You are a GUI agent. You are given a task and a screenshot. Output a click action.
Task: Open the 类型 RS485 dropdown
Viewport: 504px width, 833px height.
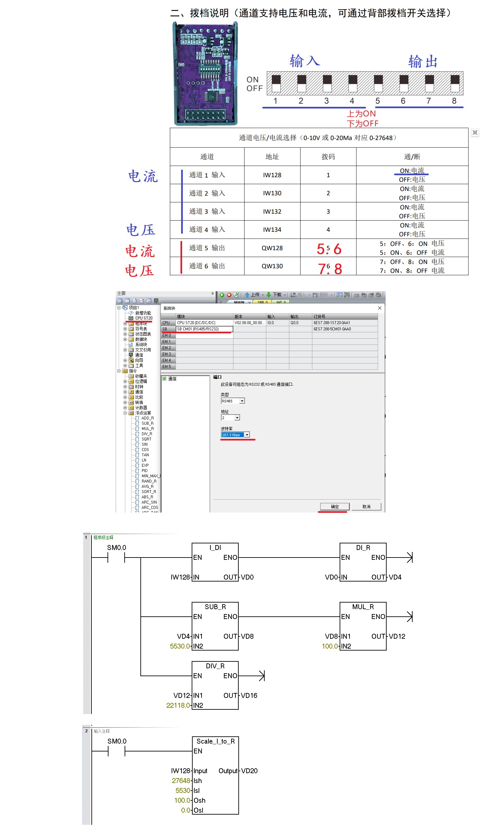click(x=242, y=401)
